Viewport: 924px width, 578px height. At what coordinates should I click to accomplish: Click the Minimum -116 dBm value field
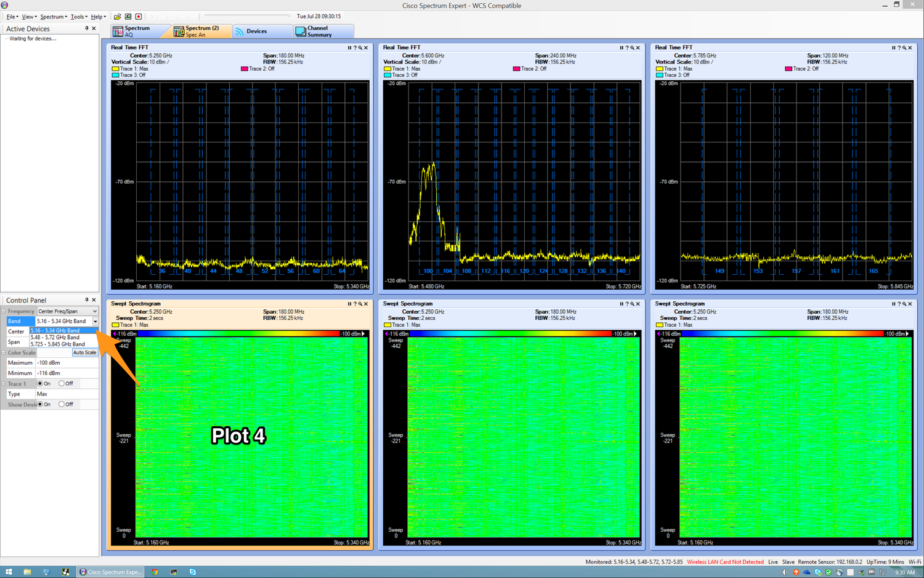pos(67,373)
